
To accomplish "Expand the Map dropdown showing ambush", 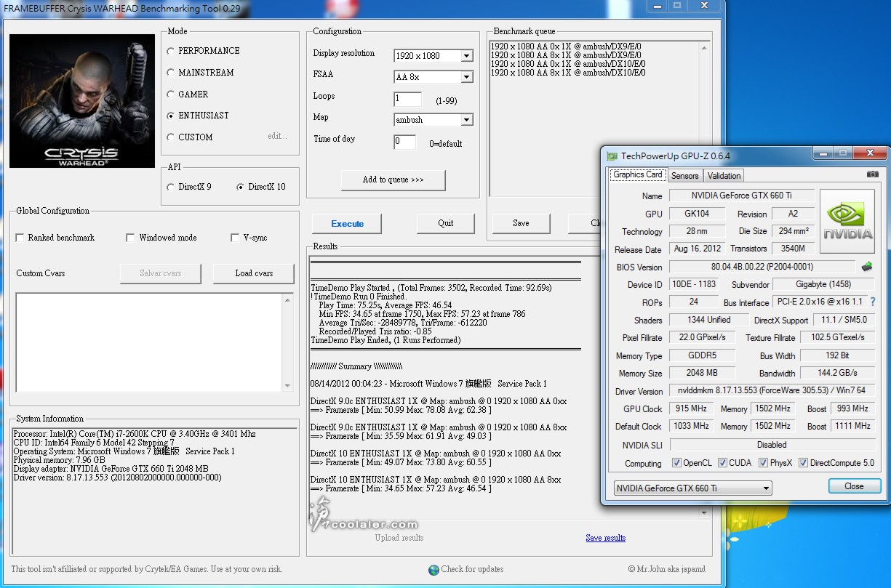I will (433, 120).
